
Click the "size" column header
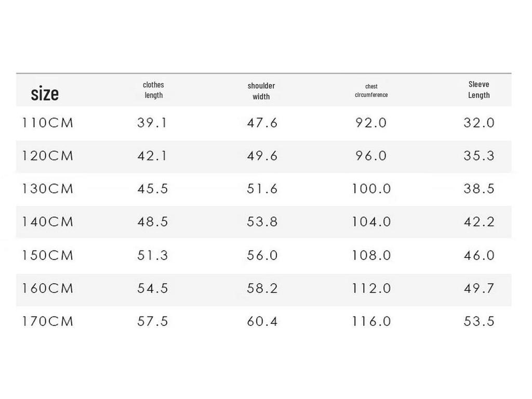click(45, 94)
